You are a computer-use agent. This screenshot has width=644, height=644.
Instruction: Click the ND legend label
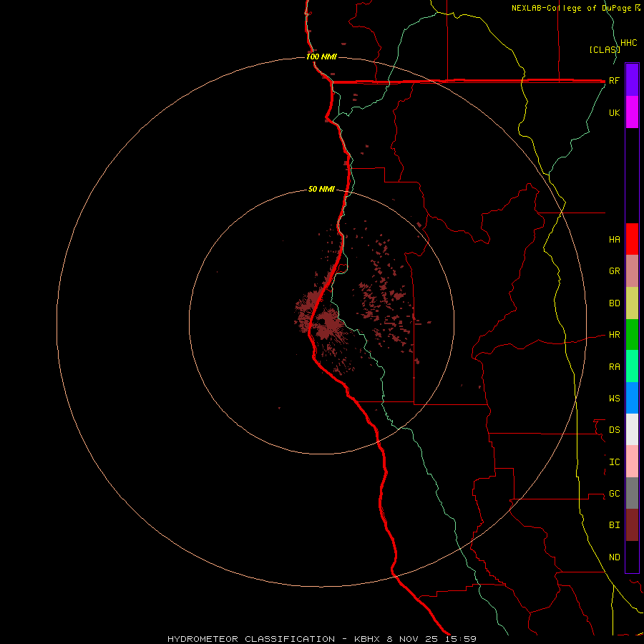coord(614,557)
